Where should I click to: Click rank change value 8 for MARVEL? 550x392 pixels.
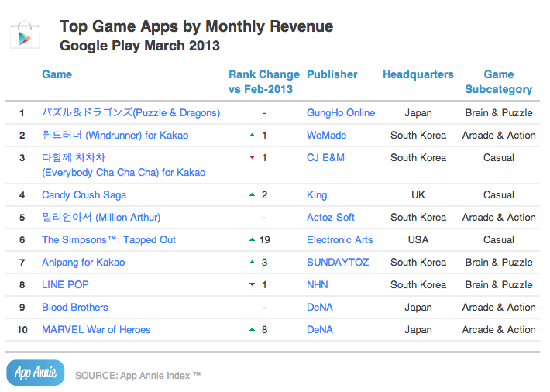[264, 329]
